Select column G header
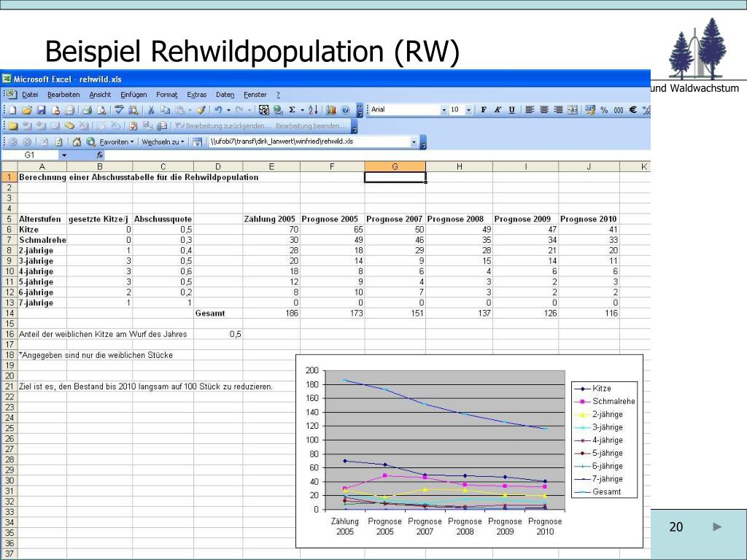This screenshot has height=560, width=747. pos(395,167)
